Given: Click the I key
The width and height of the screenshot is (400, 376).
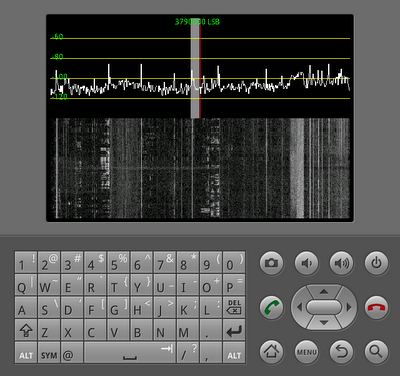Looking at the screenshot, I should [188, 285].
